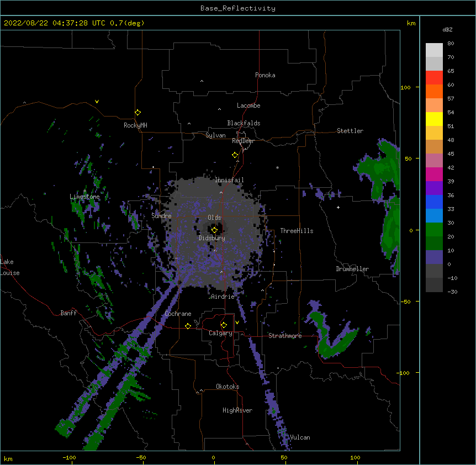Select the -30 value in the dBZ legend

click(x=452, y=292)
